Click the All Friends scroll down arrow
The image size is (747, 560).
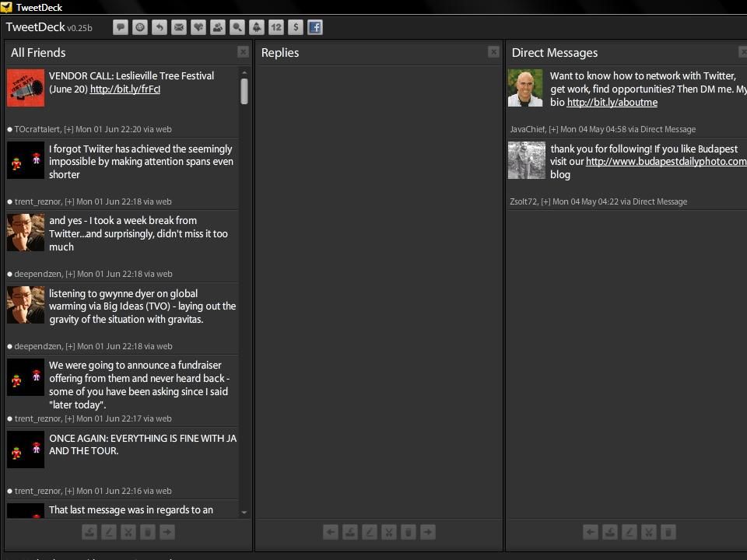point(244,513)
